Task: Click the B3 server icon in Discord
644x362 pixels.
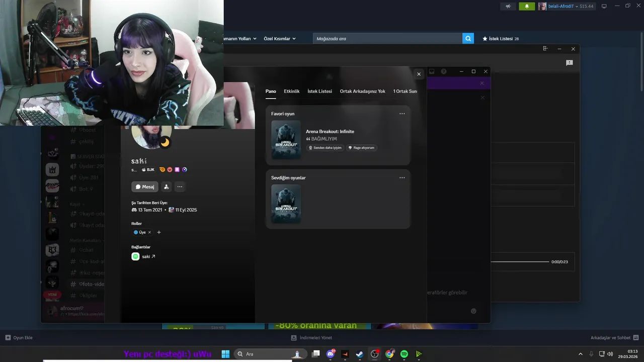Action: coord(52,250)
